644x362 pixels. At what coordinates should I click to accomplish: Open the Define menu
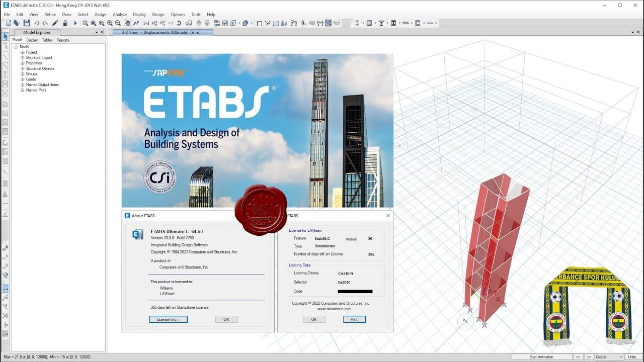(50, 14)
